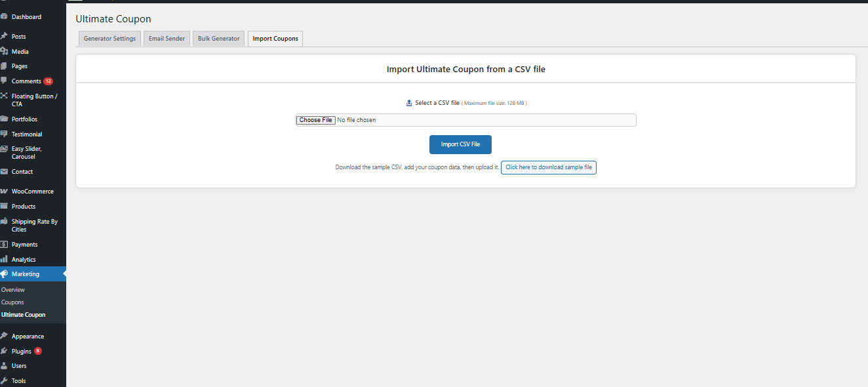Click the Tools wrench icon
Screen dimensions: 868x387
(x=4, y=380)
